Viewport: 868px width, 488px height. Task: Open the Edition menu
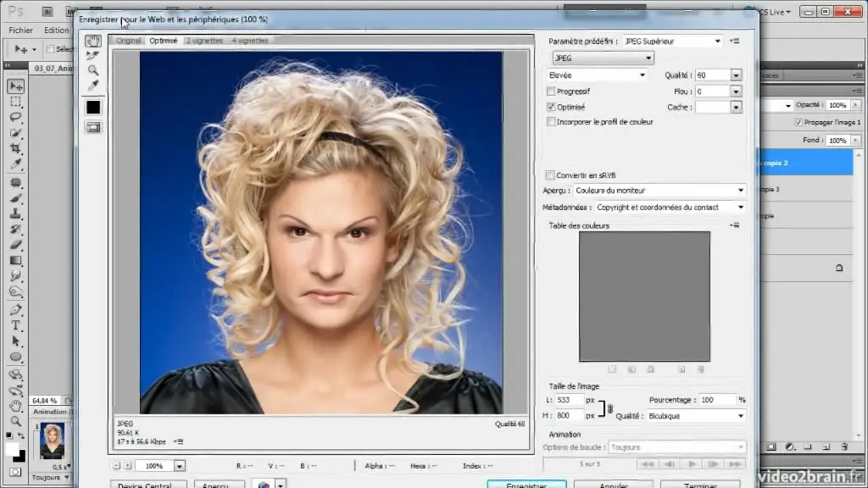point(57,30)
